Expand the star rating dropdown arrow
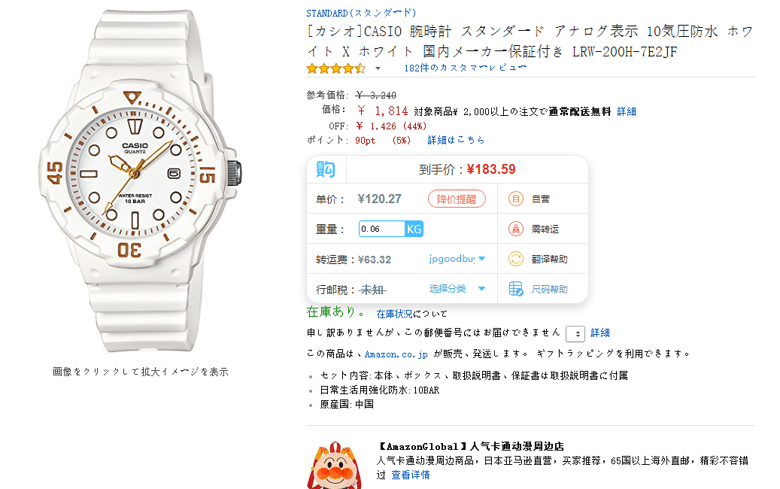The width and height of the screenshot is (780, 489). pos(378,69)
